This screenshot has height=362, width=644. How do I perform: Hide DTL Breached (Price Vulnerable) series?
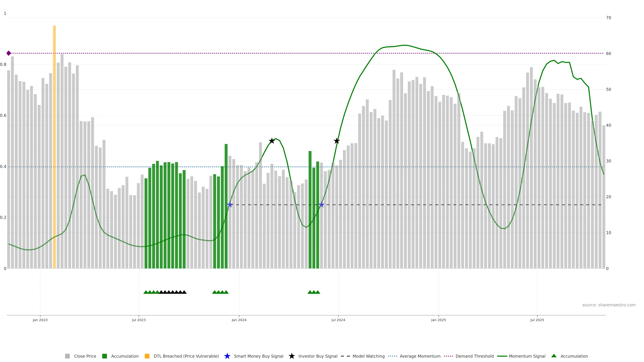[186, 356]
